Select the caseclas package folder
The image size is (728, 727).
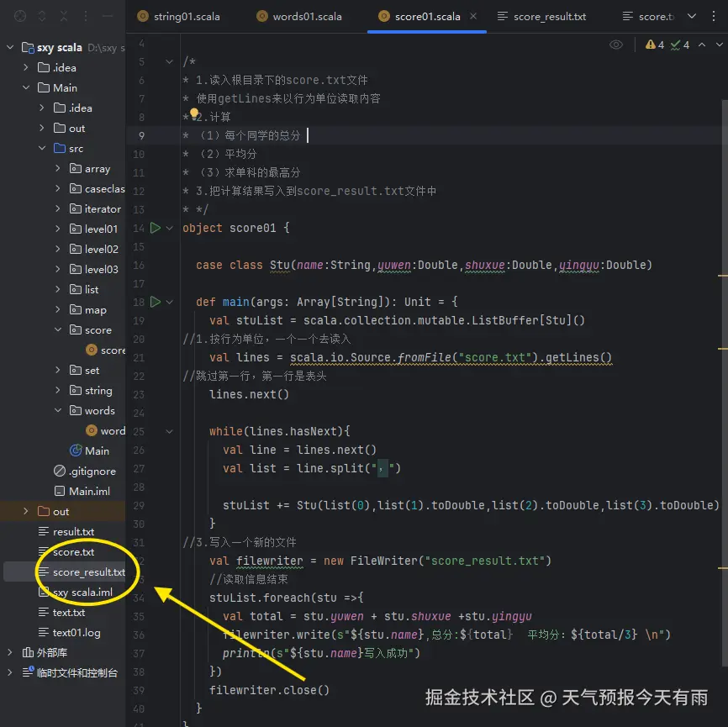97,188
